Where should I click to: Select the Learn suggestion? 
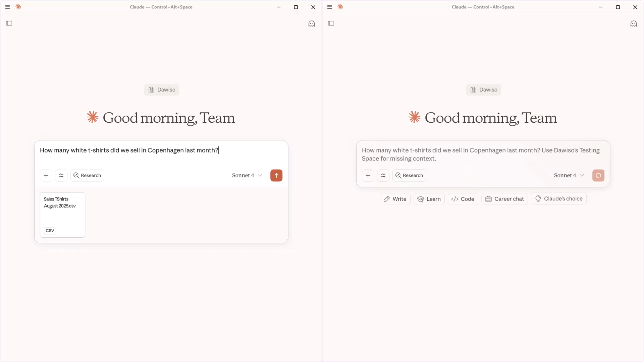click(x=429, y=199)
